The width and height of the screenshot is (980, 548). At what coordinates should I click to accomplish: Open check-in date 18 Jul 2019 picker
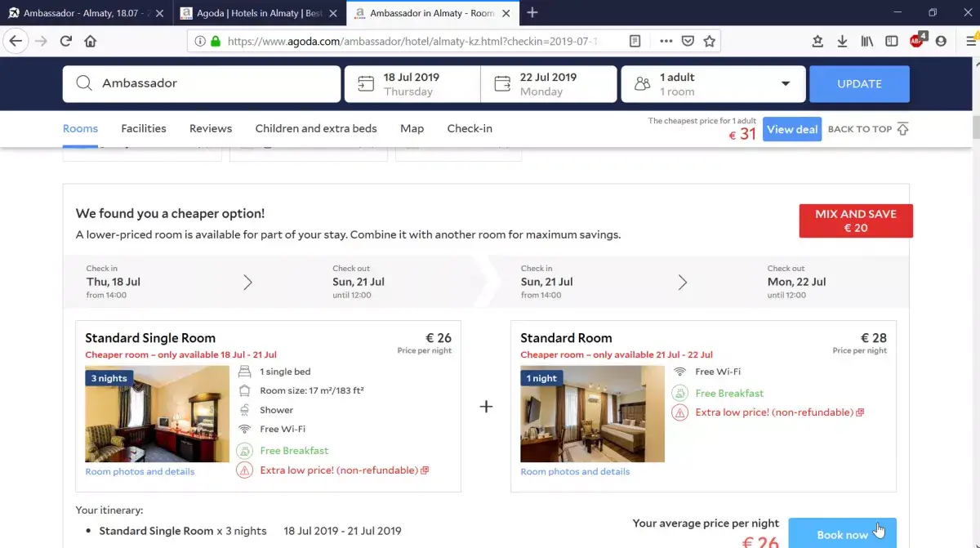click(412, 84)
